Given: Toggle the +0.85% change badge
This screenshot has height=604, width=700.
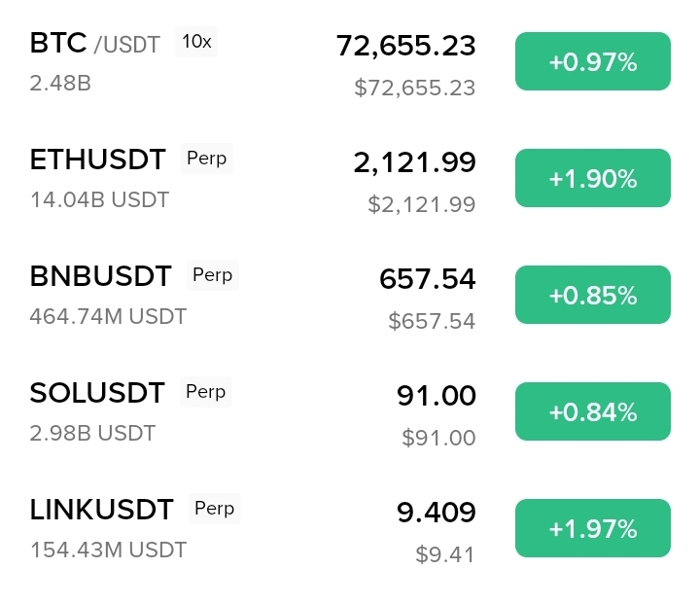Looking at the screenshot, I should [x=593, y=295].
